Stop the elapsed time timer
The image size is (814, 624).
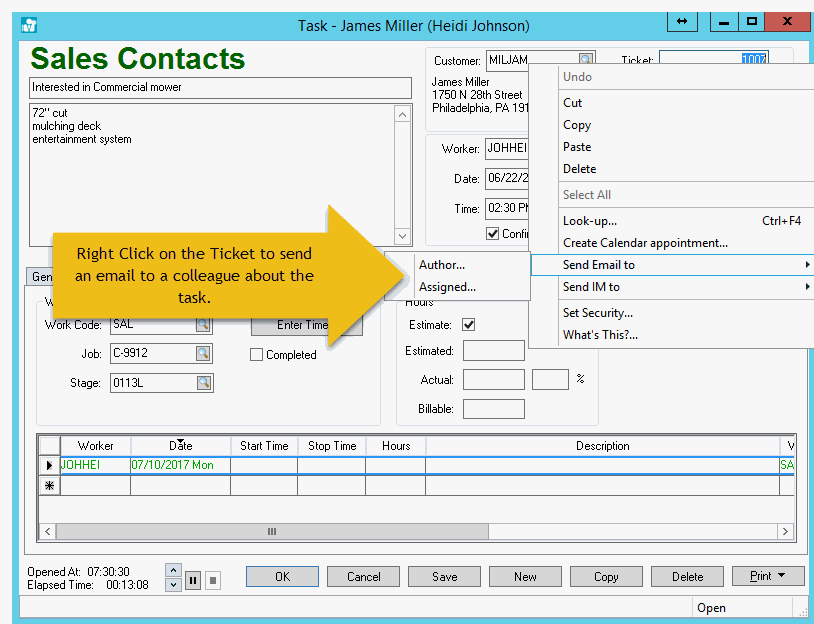click(213, 580)
